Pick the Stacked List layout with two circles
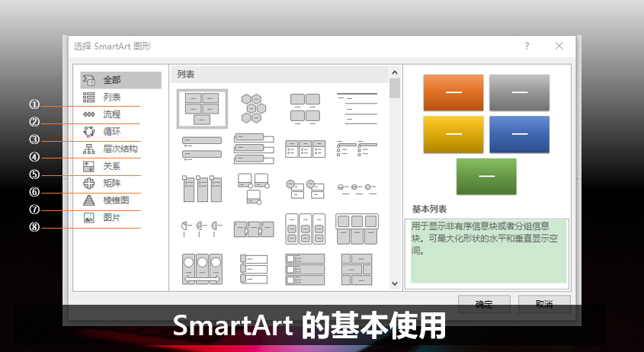 point(305,188)
